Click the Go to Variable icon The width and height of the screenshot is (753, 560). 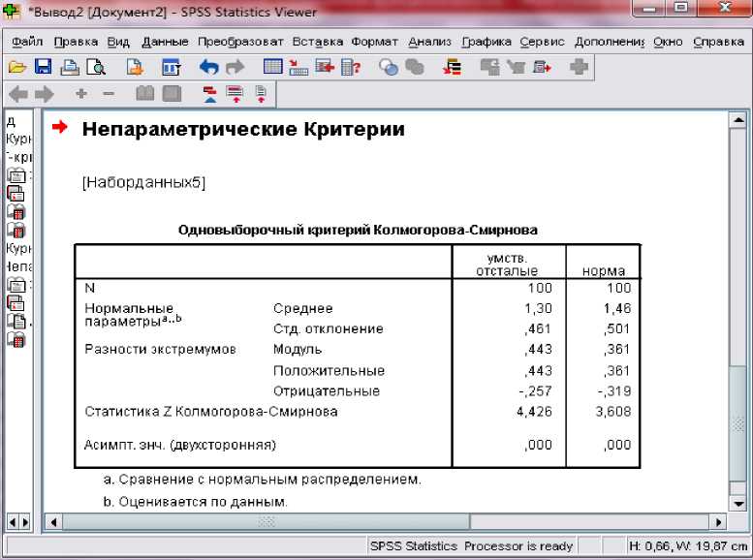325,66
